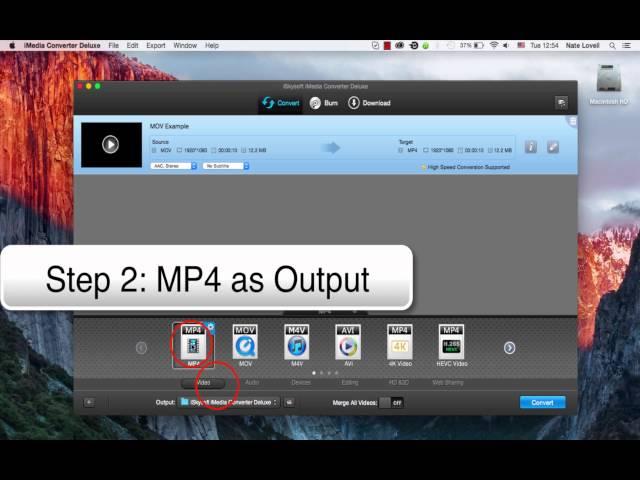Open Spotlight search in menu bar
640x480 pixels.
(x=612, y=46)
